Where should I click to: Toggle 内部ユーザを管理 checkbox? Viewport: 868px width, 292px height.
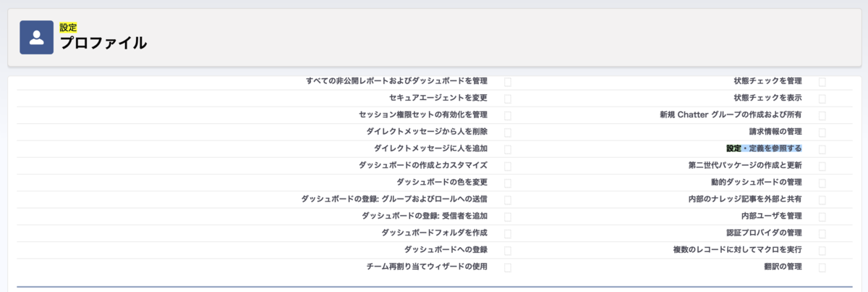(822, 217)
